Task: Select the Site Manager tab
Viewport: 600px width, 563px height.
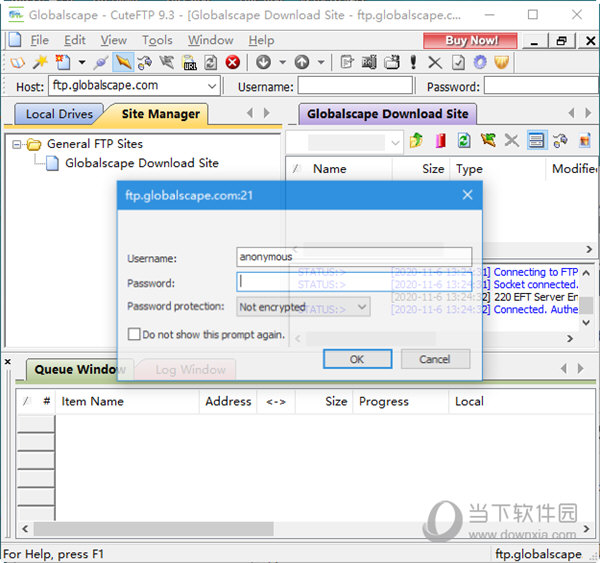Action: coord(160,114)
